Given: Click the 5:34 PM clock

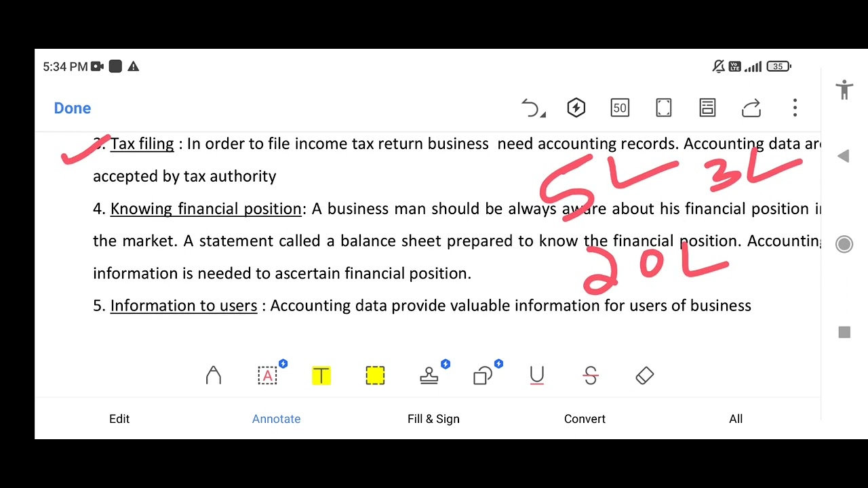Looking at the screenshot, I should 65,66.
